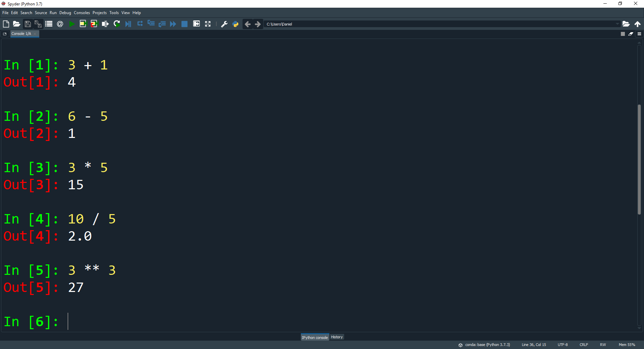The width and height of the screenshot is (644, 349).
Task: Open the Debug menu
Action: [65, 13]
